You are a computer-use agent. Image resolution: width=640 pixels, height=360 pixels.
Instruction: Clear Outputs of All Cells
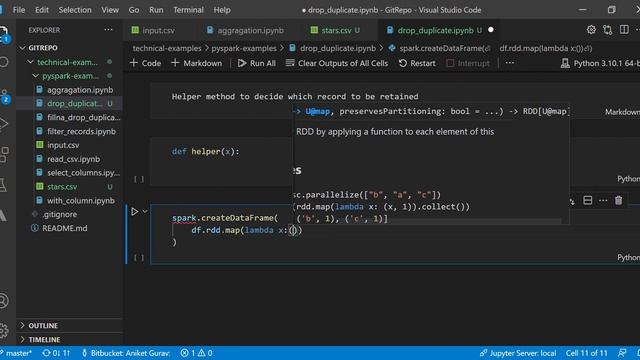(x=337, y=63)
